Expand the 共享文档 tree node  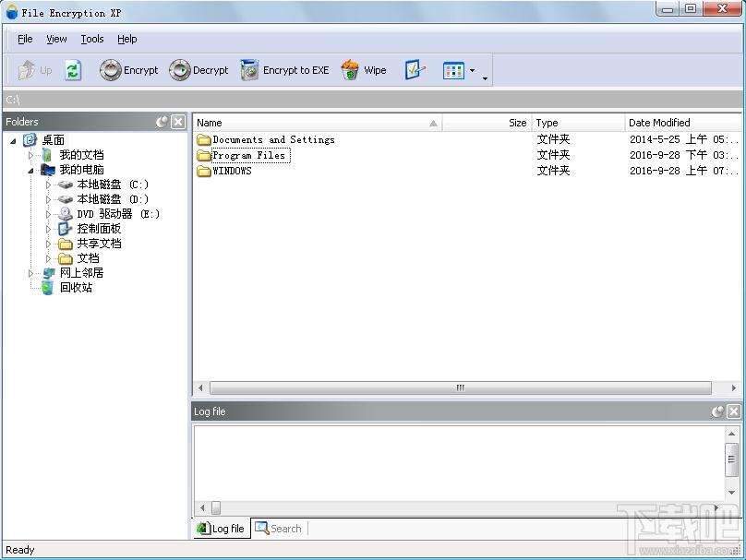[x=48, y=244]
